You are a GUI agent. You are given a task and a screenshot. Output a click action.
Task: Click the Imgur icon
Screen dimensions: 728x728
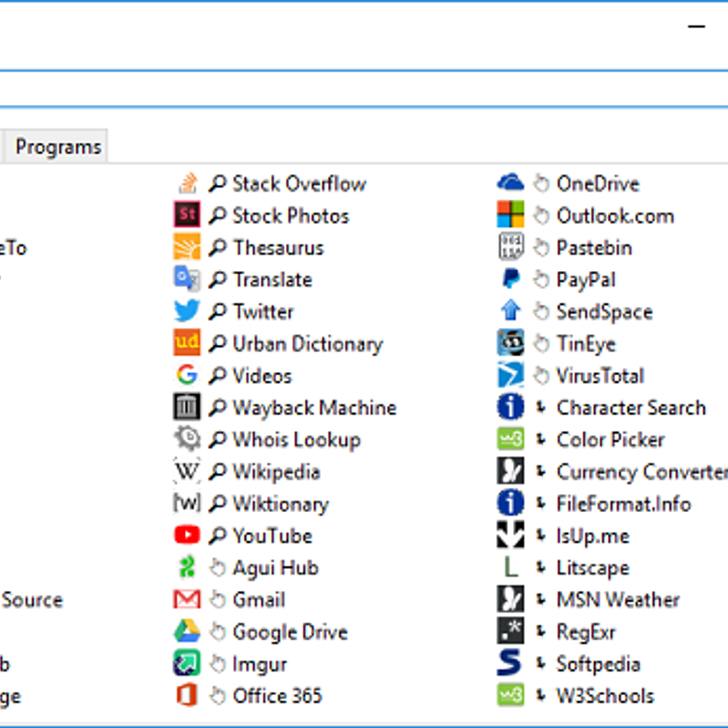tap(187, 663)
